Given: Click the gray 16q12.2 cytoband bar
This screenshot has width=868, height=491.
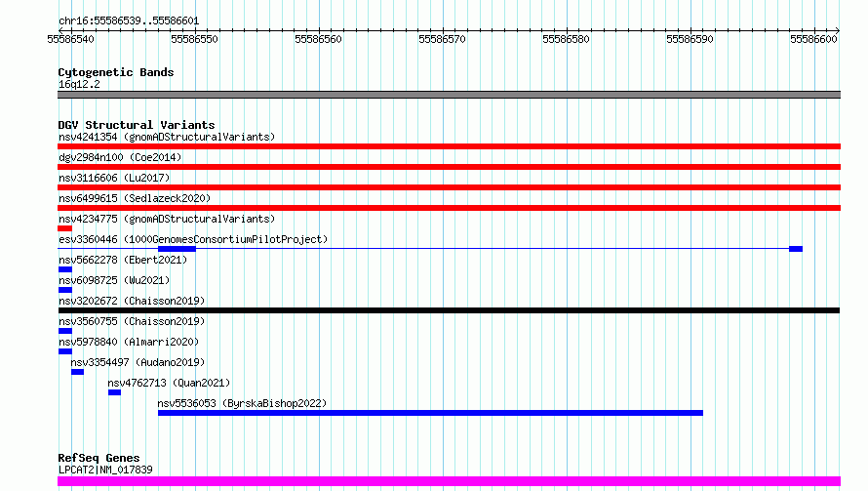Looking at the screenshot, I should click(x=449, y=95).
